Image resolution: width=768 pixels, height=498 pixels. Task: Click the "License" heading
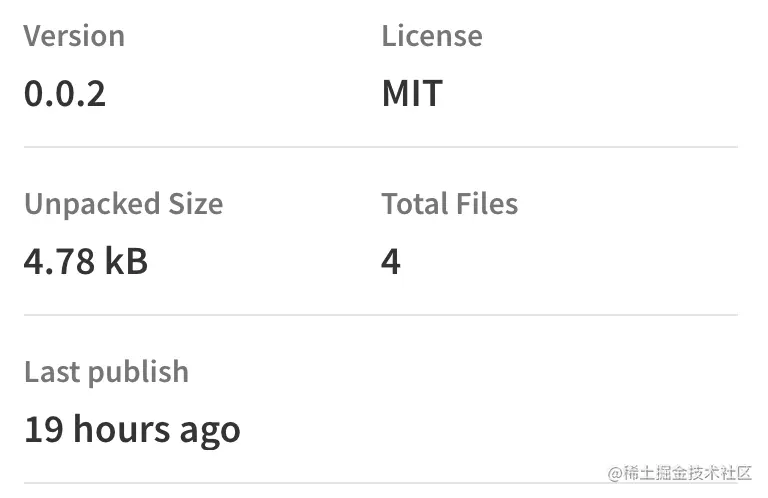click(x=431, y=36)
